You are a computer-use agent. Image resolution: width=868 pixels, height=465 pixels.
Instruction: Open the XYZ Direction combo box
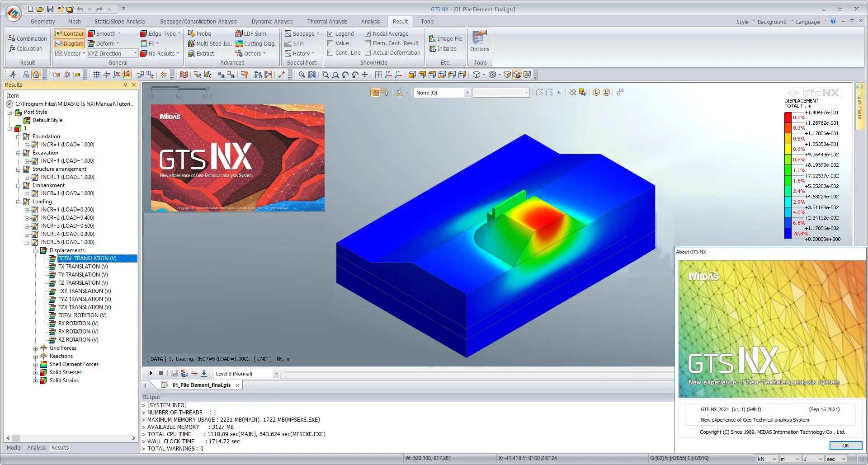(x=112, y=53)
